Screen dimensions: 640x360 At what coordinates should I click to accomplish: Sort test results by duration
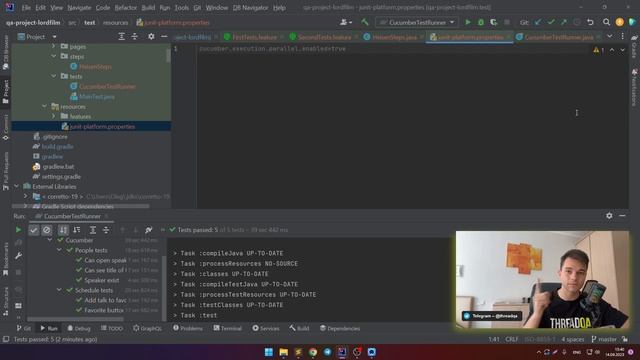coord(76,230)
